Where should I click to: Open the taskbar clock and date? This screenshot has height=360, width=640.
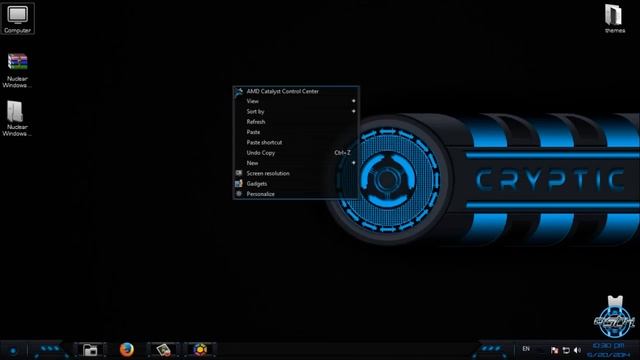pyautogui.click(x=608, y=350)
